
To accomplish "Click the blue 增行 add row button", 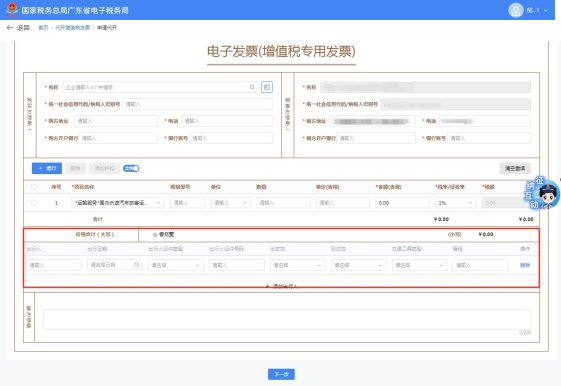I will 47,168.
